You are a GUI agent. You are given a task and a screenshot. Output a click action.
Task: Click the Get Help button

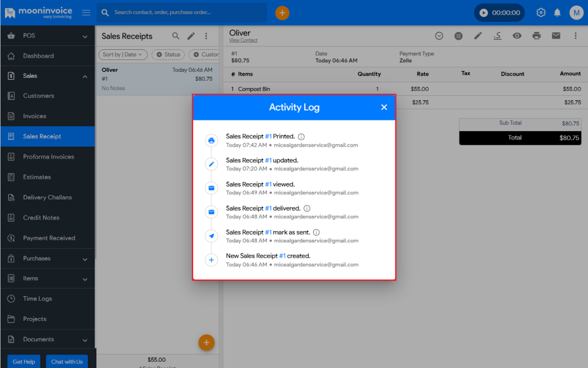(x=24, y=362)
